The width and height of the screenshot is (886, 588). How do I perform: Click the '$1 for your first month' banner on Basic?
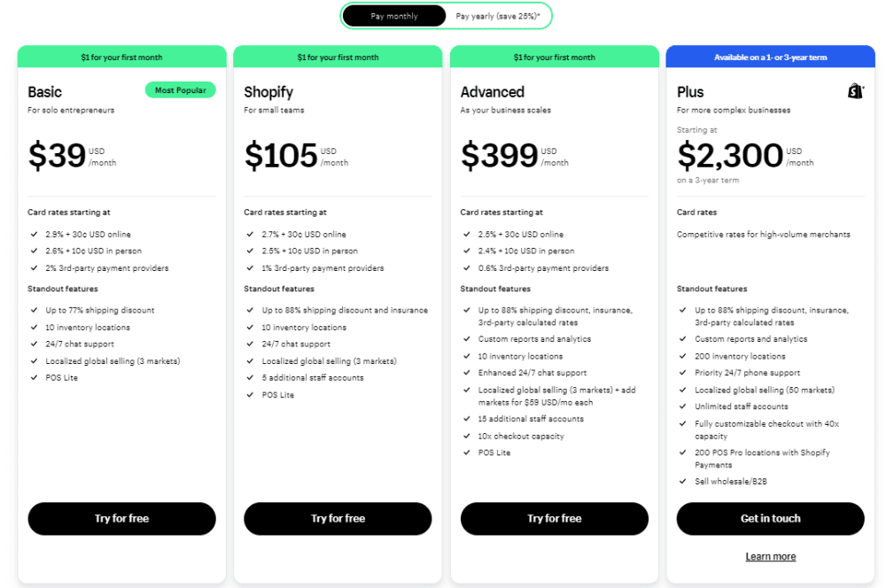(121, 56)
